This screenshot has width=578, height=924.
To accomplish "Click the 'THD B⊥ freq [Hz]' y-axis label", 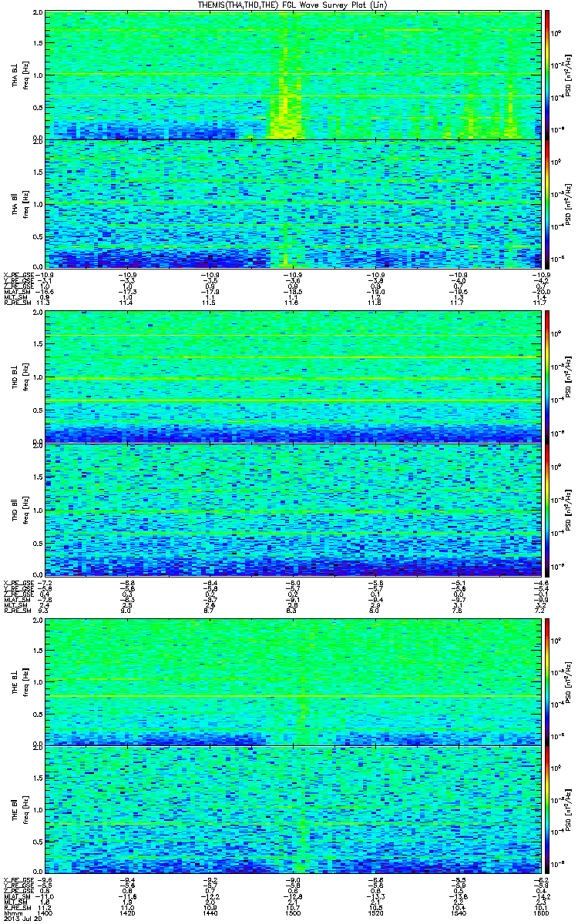I will pyautogui.click(x=19, y=377).
